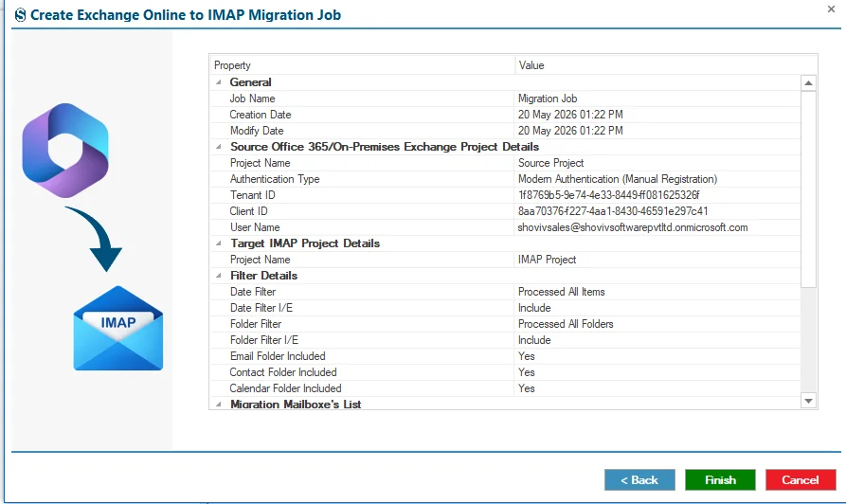The width and height of the screenshot is (846, 504).
Task: Click the curved blue arrow graphic
Action: [95, 239]
